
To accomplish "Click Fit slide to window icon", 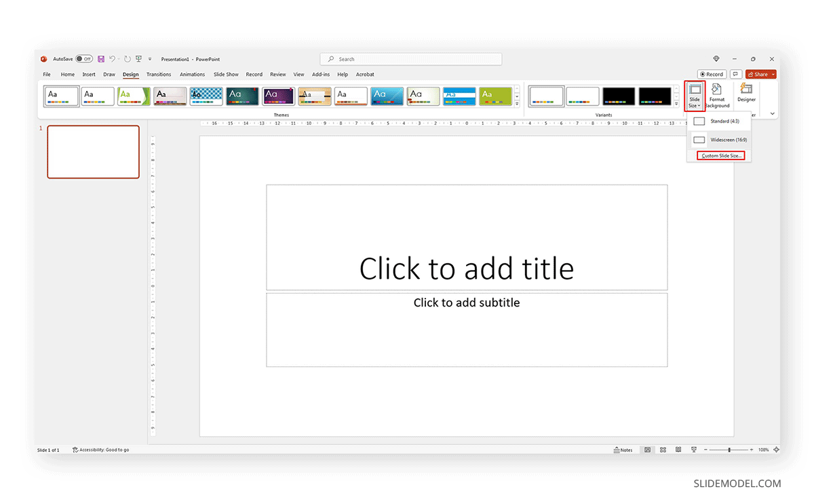I will pyautogui.click(x=776, y=450).
